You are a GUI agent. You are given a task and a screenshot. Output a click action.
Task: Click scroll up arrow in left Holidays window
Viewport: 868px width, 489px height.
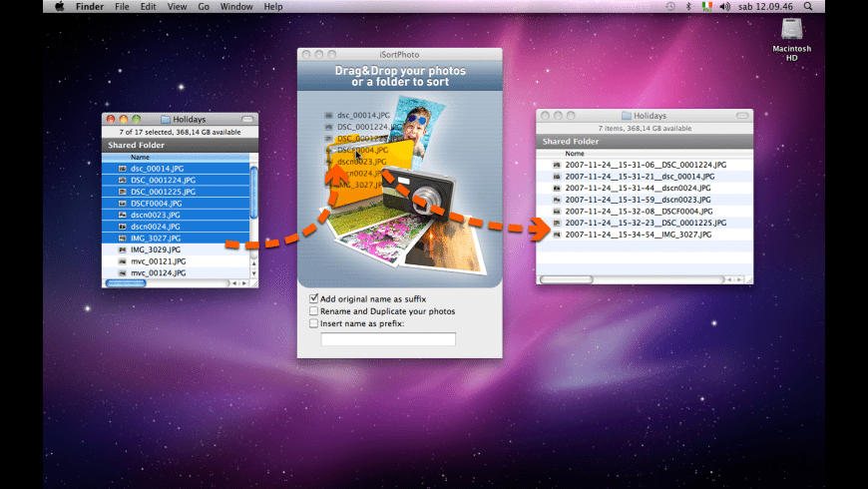[x=254, y=263]
